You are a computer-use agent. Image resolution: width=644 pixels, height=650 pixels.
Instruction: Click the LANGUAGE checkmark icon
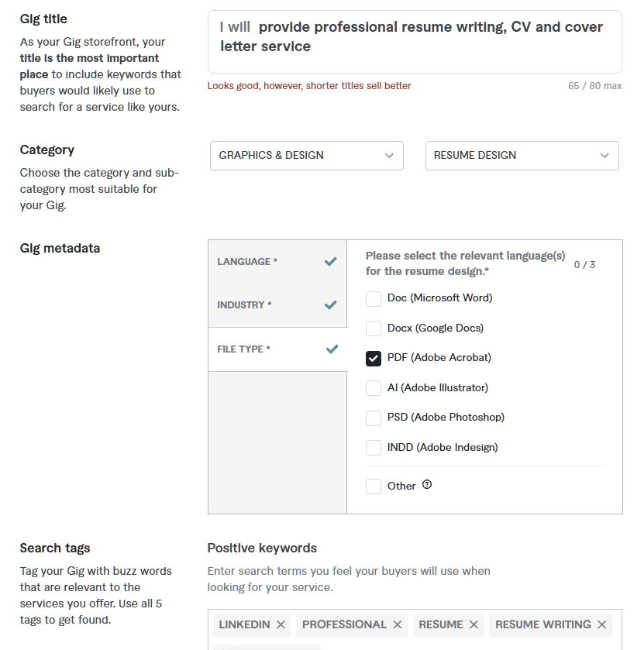(330, 262)
